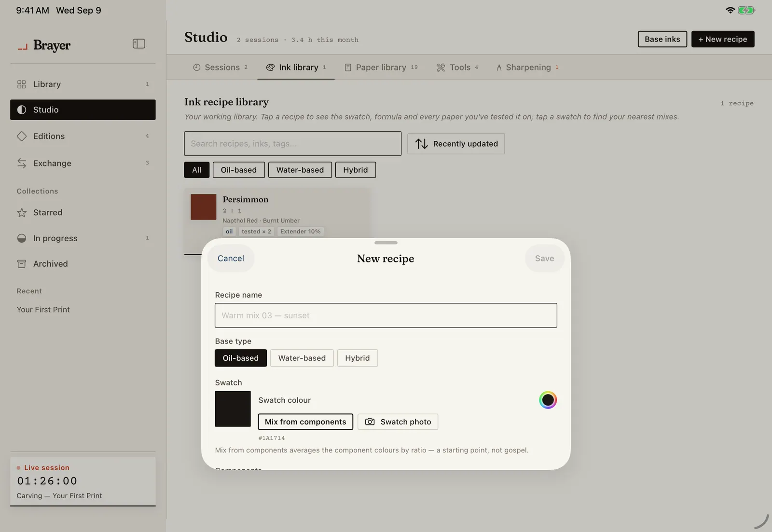
Task: Select Oil-based base type in dialog
Action: (241, 358)
